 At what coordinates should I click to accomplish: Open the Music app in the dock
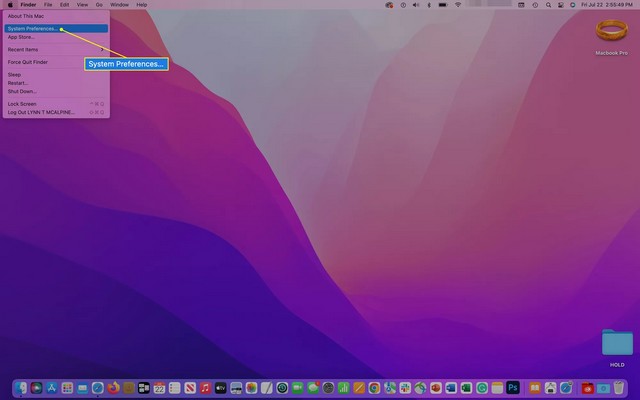[x=205, y=387]
